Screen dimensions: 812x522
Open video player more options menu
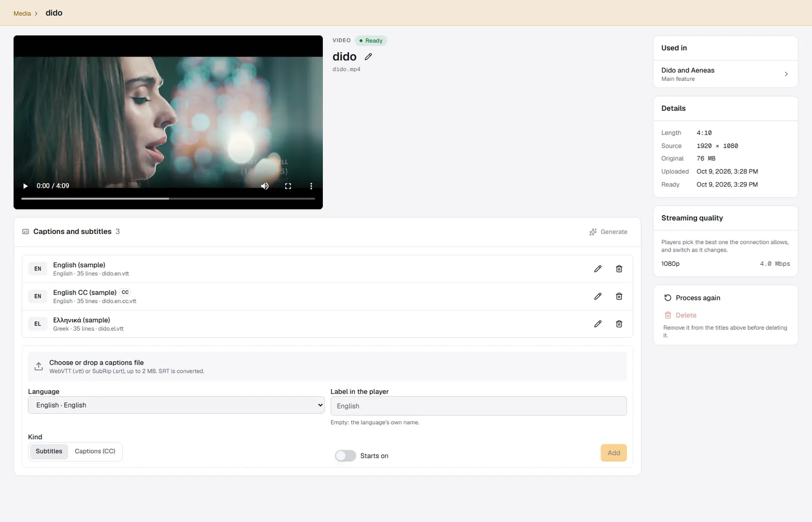[x=311, y=186]
